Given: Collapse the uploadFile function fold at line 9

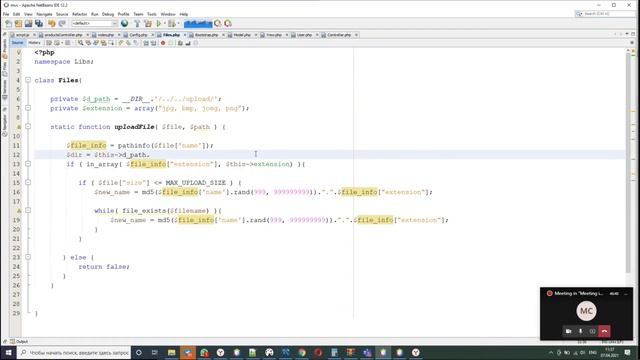Looking at the screenshot, I should 28,127.
